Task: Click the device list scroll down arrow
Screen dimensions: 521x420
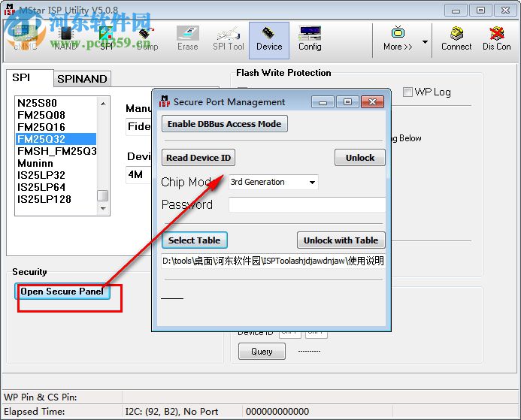Action: point(103,209)
